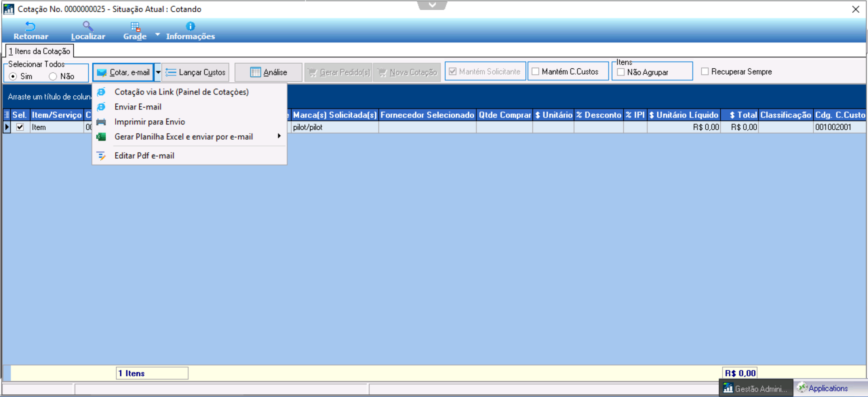Viewport: 868px width, 397px height.
Task: Click the % Desconto column header
Action: (599, 115)
